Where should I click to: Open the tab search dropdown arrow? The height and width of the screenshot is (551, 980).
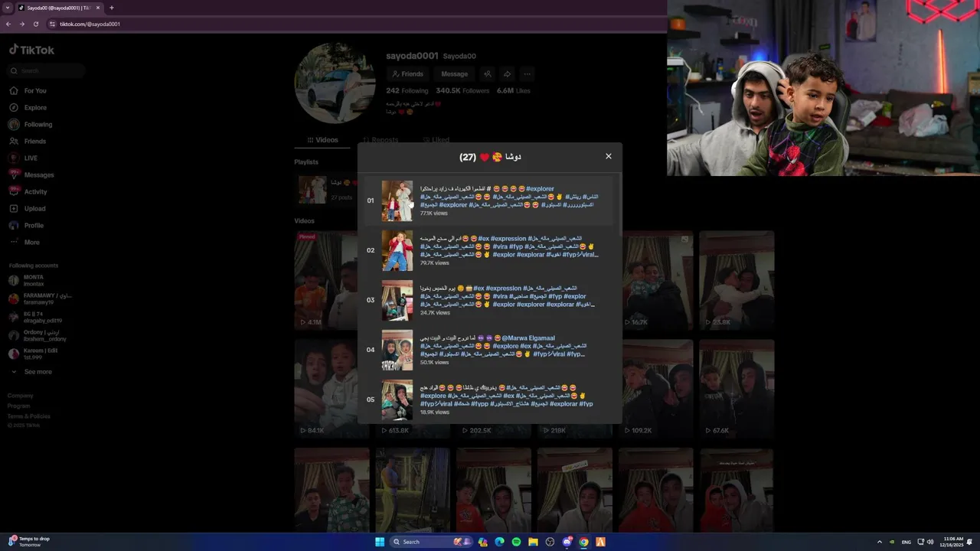tap(7, 8)
